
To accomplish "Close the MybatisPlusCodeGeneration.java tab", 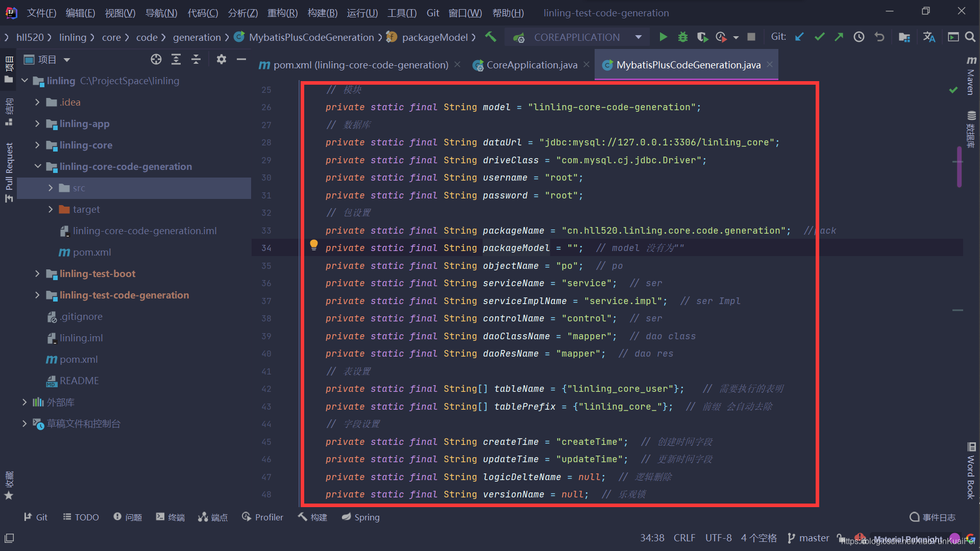I will point(770,64).
